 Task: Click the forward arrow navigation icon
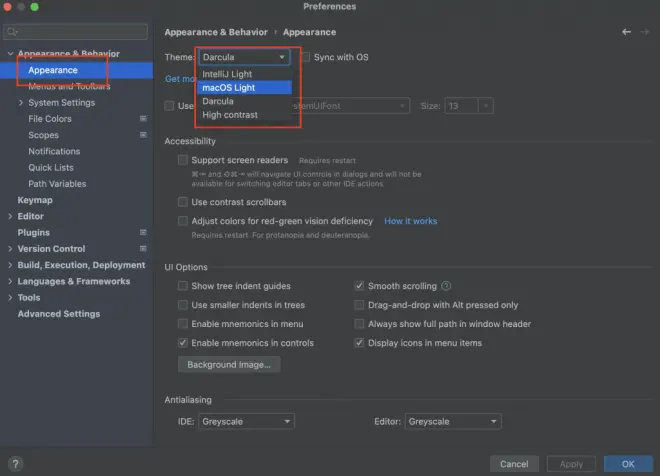(x=644, y=32)
